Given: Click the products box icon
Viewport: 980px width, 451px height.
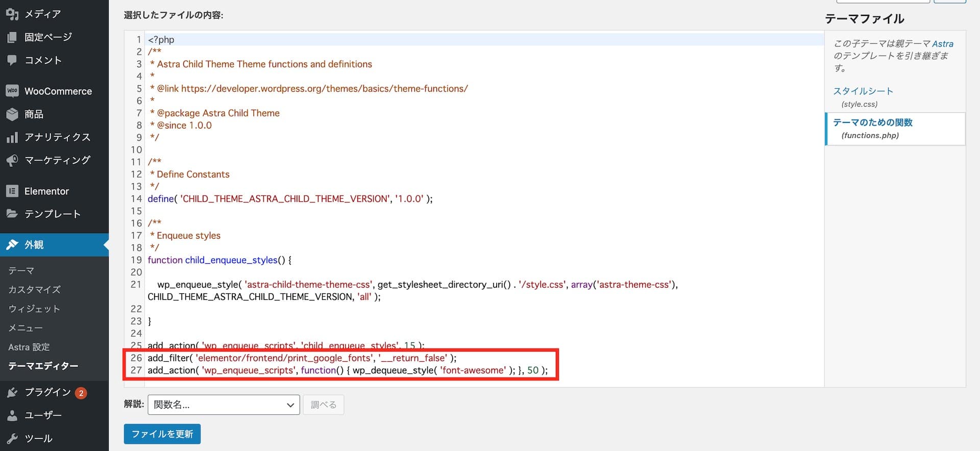Looking at the screenshot, I should point(12,114).
